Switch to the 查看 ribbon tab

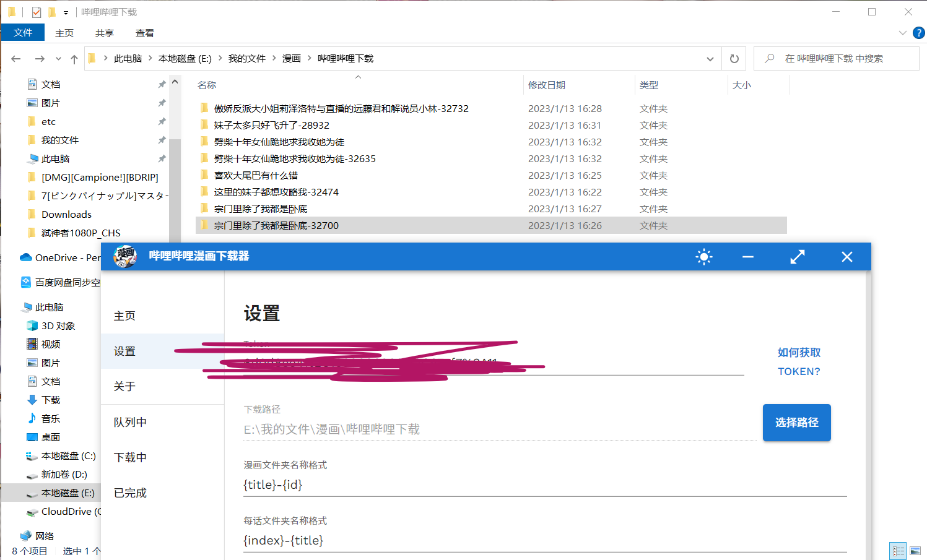pyautogui.click(x=144, y=33)
